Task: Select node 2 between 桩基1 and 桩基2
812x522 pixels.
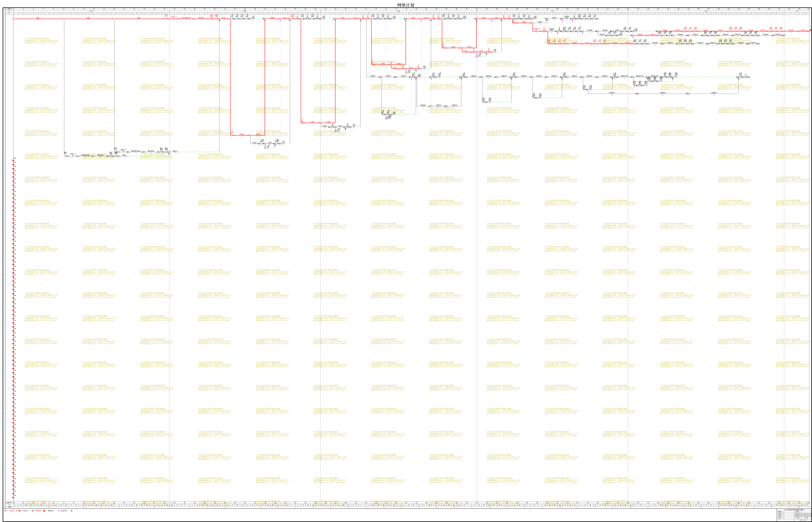Action: coord(64,19)
